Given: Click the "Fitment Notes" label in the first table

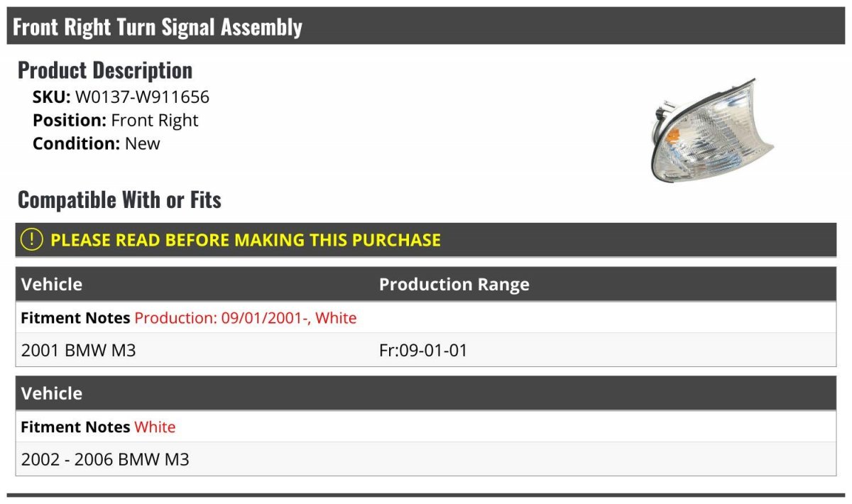Looking at the screenshot, I should click(75, 318).
